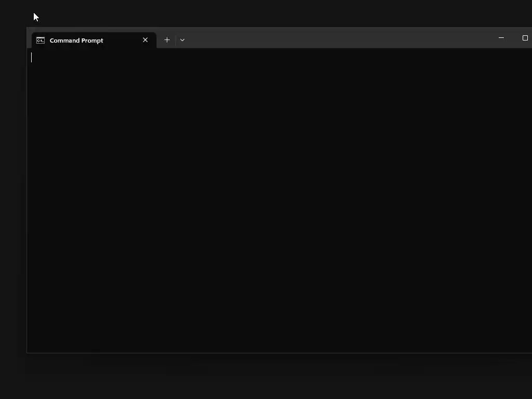
Task: Open a new tab with plus button
Action: pos(167,40)
